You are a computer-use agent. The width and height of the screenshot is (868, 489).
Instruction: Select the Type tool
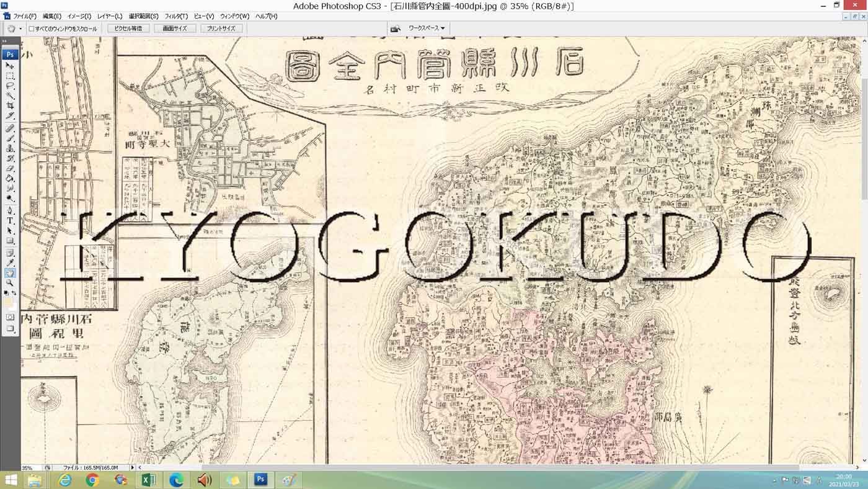[x=10, y=220]
